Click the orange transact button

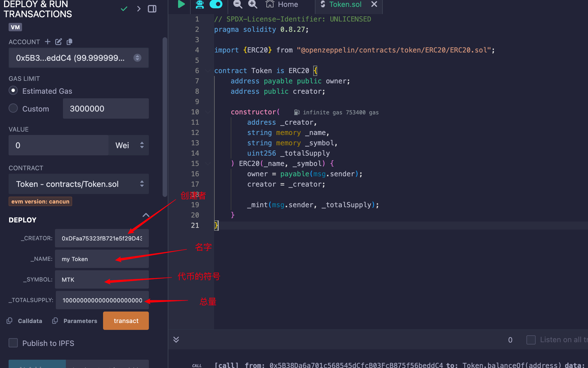[126, 321]
